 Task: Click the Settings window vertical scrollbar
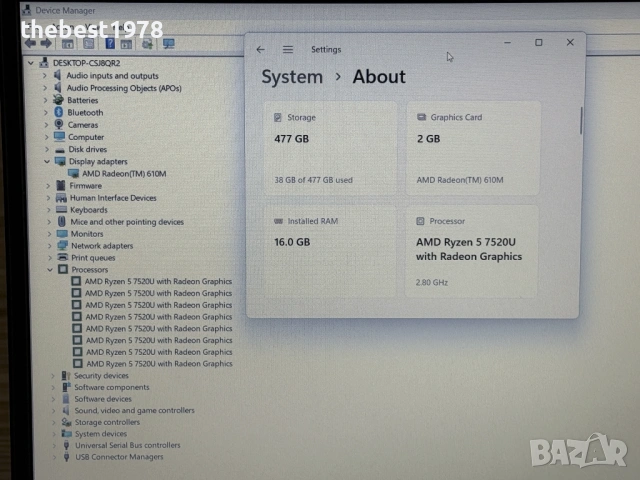pyautogui.click(x=580, y=120)
